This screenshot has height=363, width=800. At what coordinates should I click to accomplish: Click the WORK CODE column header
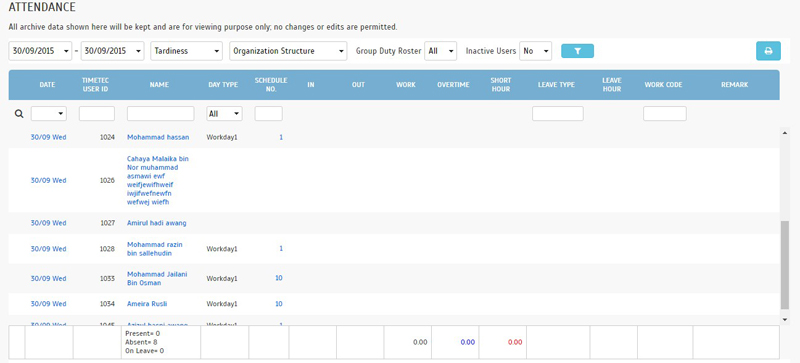[663, 85]
